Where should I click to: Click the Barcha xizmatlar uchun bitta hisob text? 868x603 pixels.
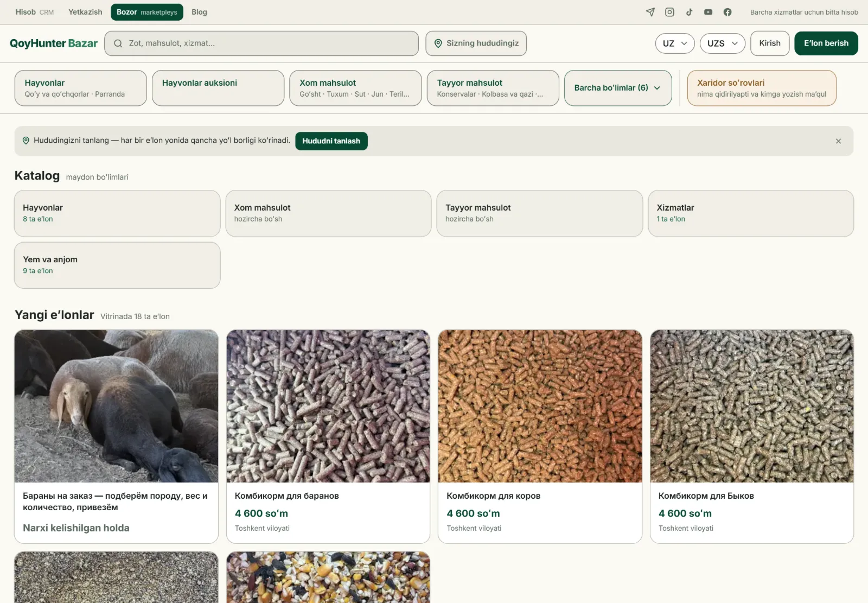point(804,12)
